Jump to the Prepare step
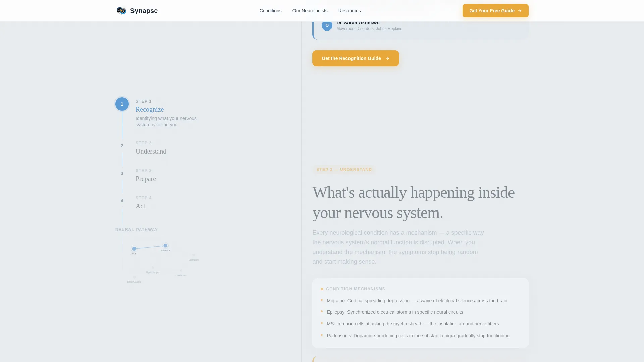The width and height of the screenshot is (644, 362). 146,179
